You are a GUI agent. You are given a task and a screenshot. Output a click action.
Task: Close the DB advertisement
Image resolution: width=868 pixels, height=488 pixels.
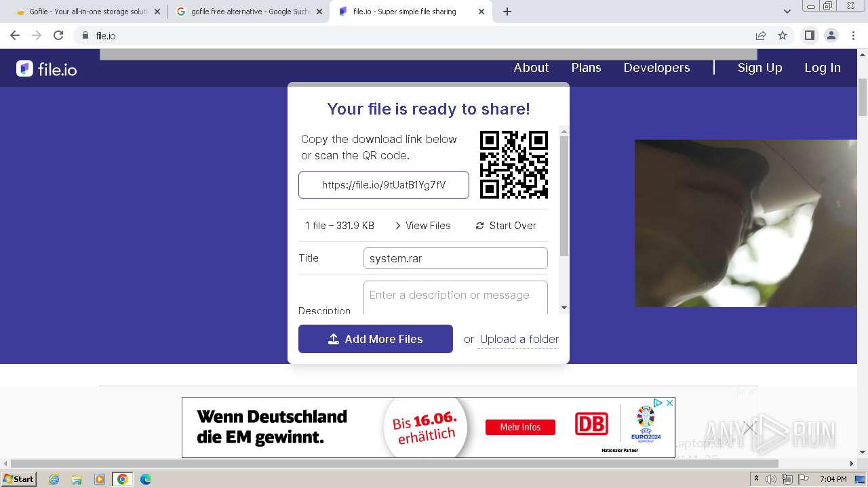point(669,403)
